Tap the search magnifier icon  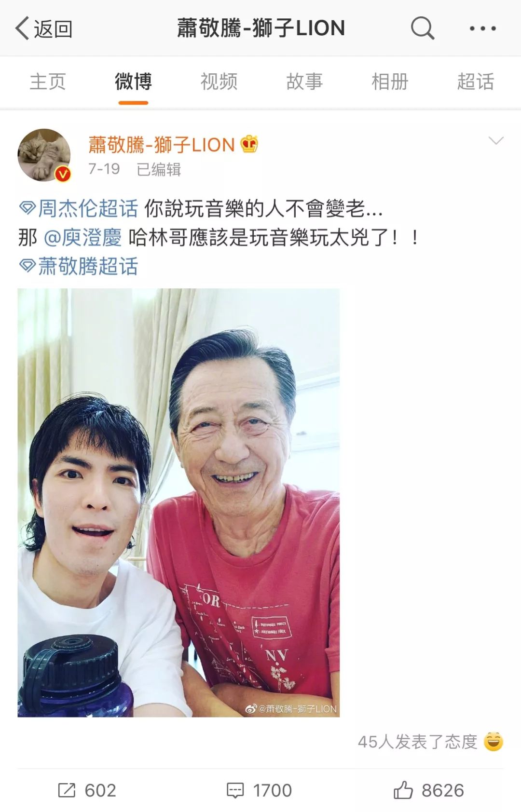[423, 27]
